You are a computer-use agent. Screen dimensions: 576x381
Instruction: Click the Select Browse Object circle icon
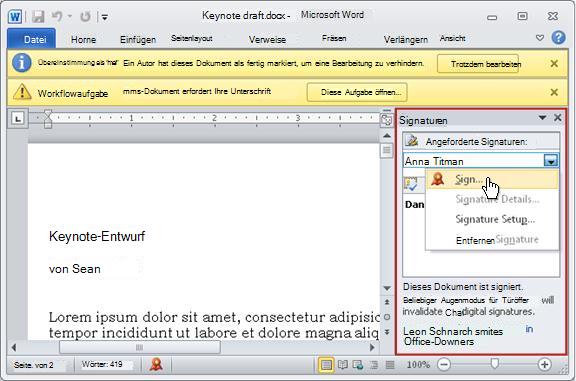[x=387, y=317]
